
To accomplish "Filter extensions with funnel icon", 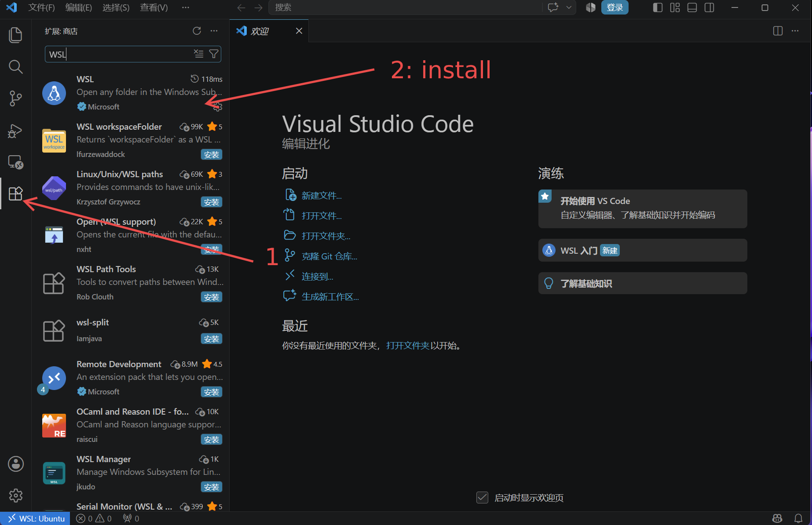I will pos(214,54).
